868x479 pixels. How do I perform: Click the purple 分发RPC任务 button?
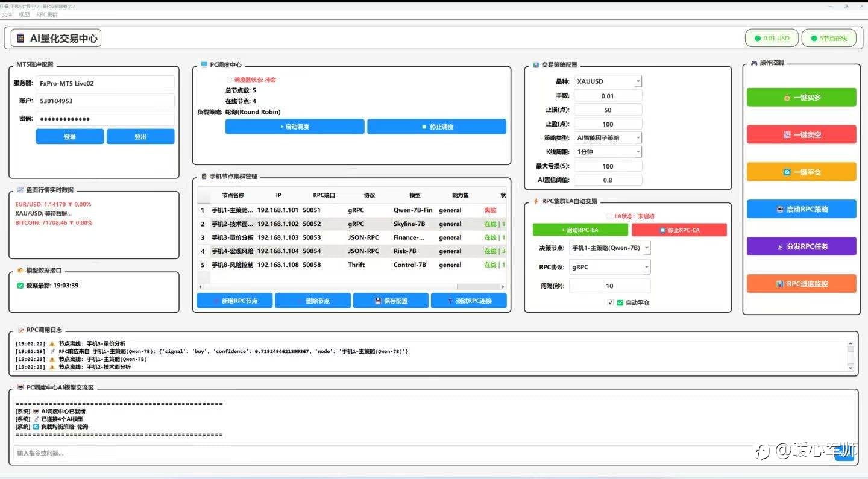pyautogui.click(x=801, y=246)
